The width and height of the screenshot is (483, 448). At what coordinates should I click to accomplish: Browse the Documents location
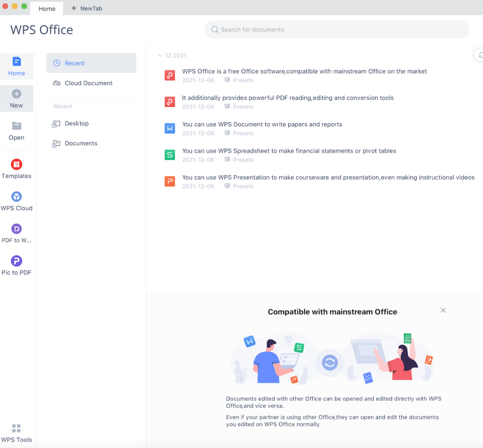click(x=75, y=144)
